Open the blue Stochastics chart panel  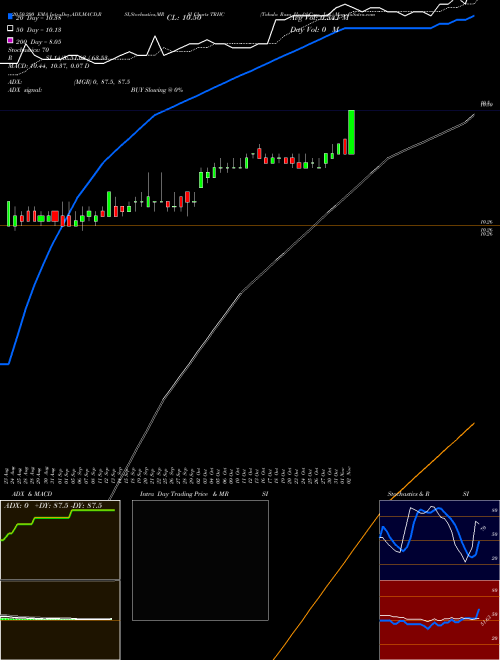click(439, 540)
